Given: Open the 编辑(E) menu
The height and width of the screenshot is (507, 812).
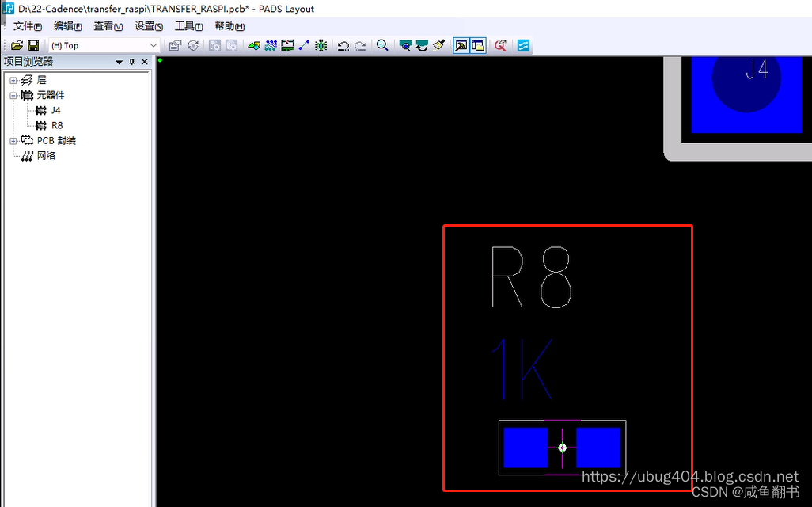Looking at the screenshot, I should (68, 26).
